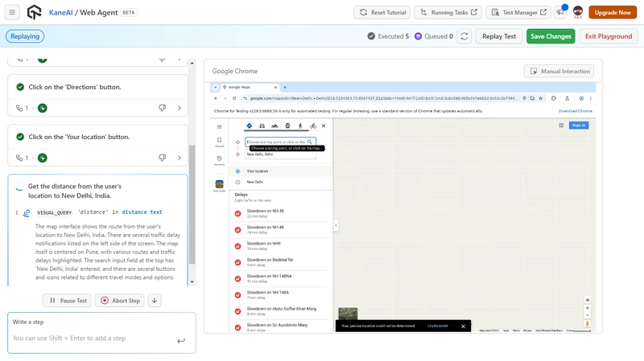Select motorcycle travel mode
The image size is (644, 361).
pos(275,126)
